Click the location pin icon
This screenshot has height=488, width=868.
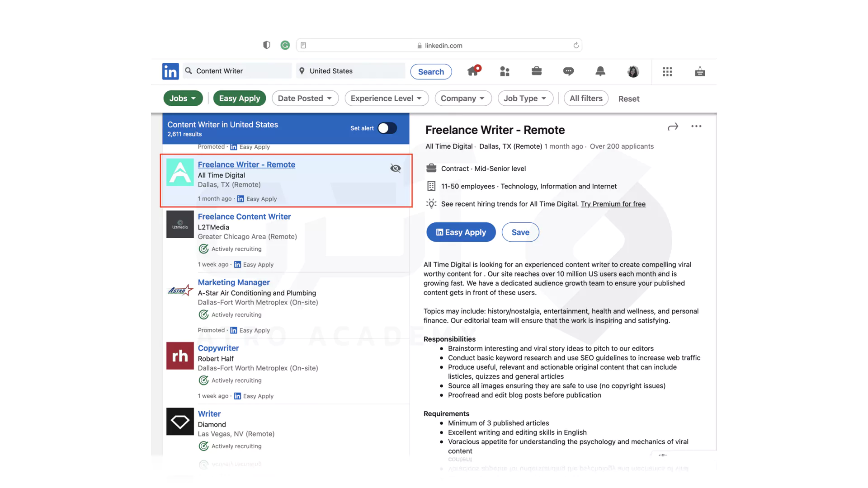coord(302,71)
